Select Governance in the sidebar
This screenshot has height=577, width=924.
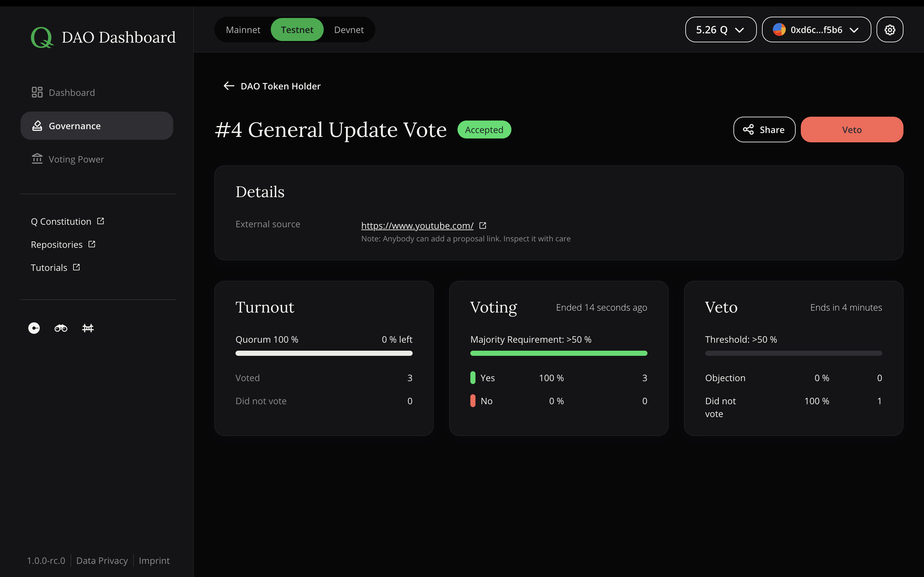point(74,126)
